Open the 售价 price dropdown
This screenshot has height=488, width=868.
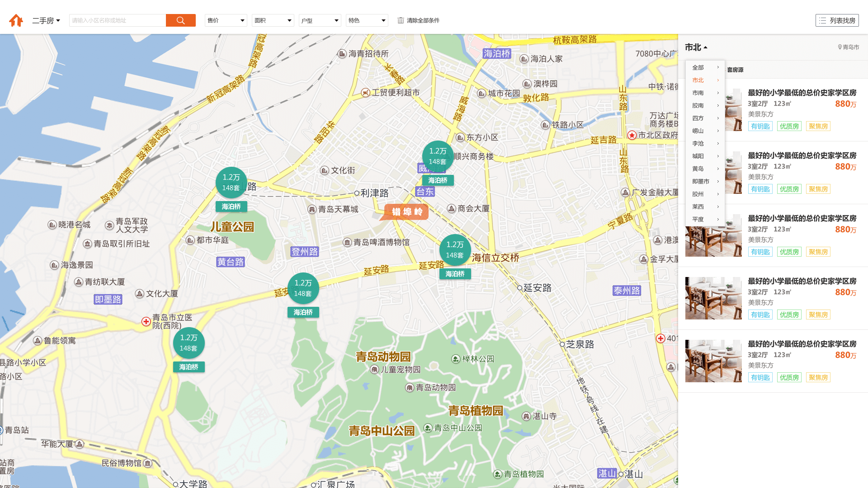pos(226,20)
